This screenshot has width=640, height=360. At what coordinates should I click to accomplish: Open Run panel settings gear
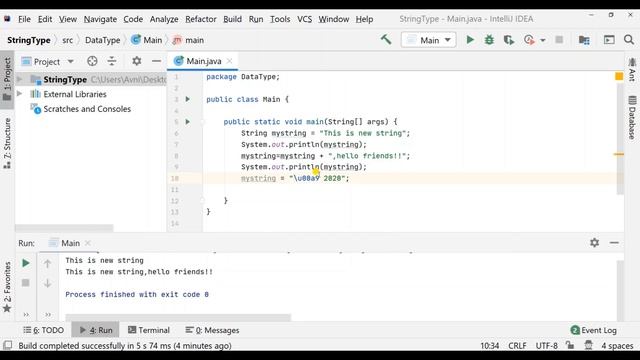(594, 243)
